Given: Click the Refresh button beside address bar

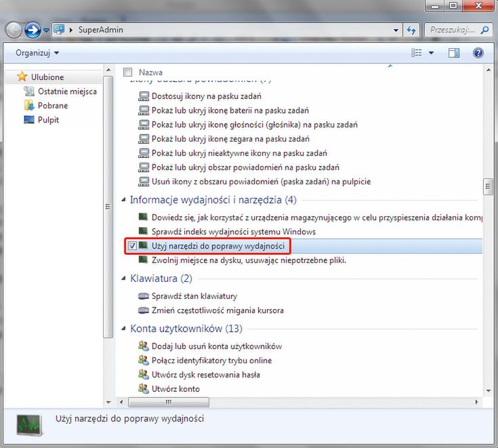Looking at the screenshot, I should click(411, 30).
